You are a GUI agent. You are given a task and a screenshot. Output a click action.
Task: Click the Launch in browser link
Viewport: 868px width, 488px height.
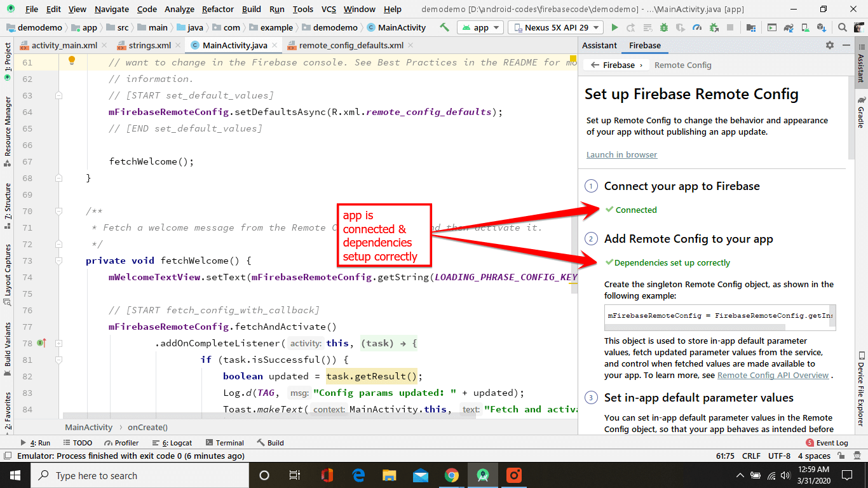621,154
